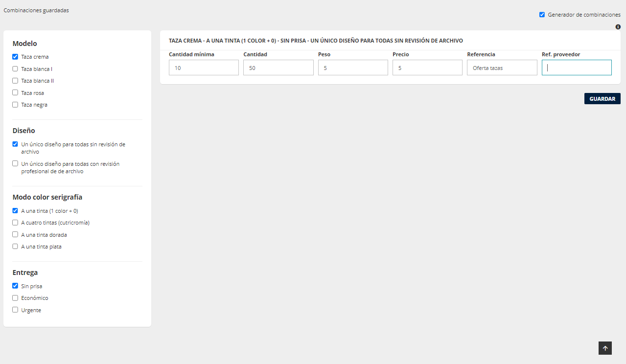Open Combinaciones guardadas link
The width and height of the screenshot is (626, 364).
pyautogui.click(x=36, y=10)
